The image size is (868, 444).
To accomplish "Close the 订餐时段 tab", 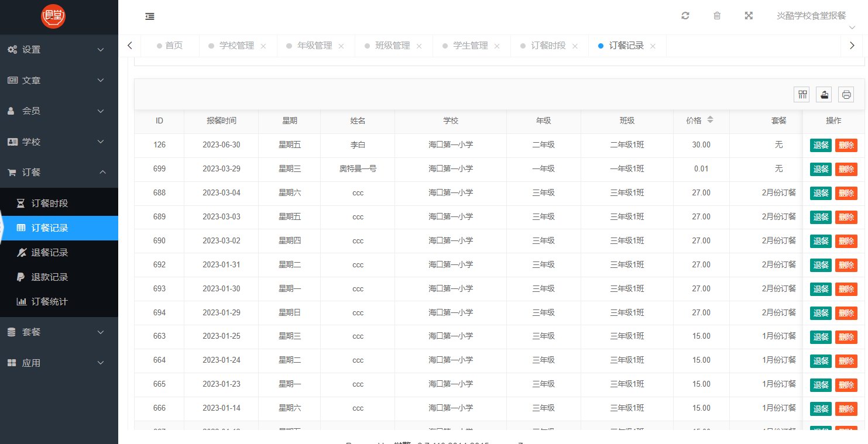I will pos(575,46).
